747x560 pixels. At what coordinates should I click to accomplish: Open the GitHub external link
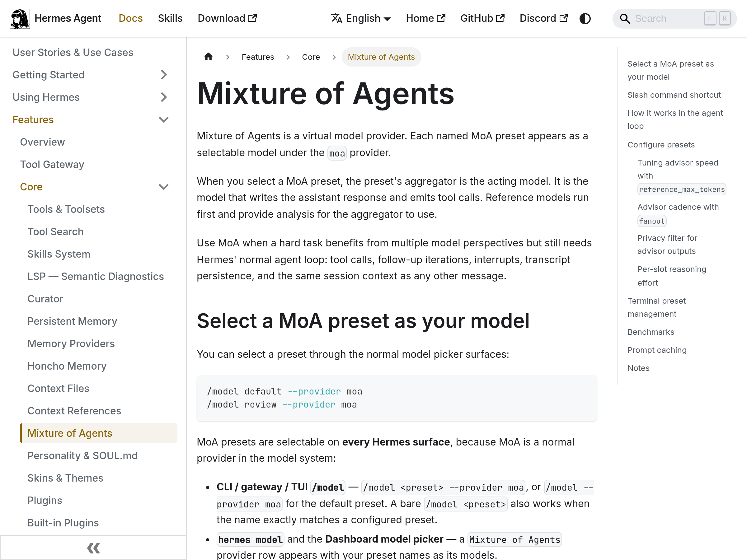(x=482, y=19)
